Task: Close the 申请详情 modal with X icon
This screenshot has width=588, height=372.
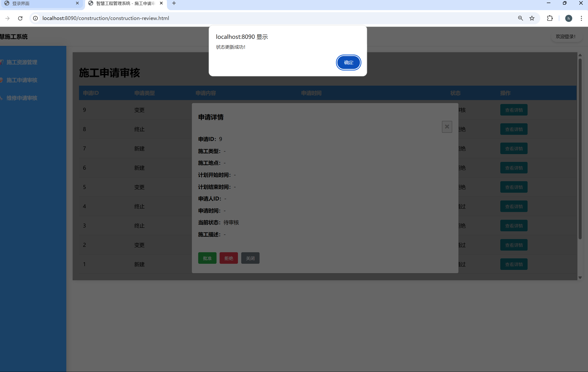Action: click(447, 127)
